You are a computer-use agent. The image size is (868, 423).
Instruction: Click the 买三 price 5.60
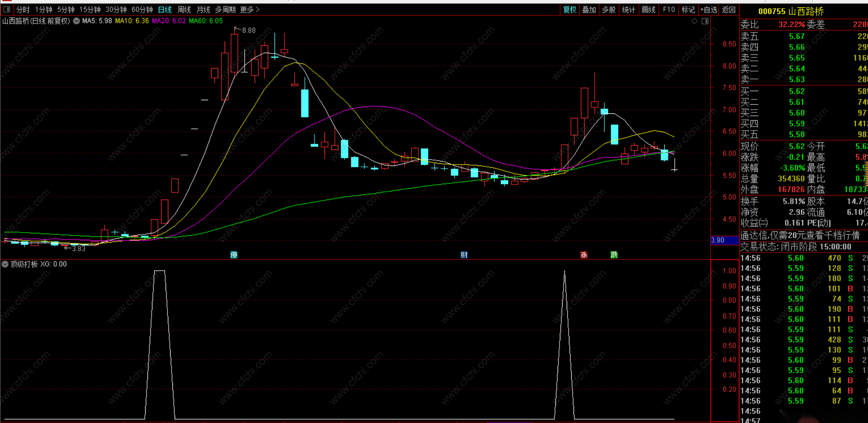pos(797,113)
